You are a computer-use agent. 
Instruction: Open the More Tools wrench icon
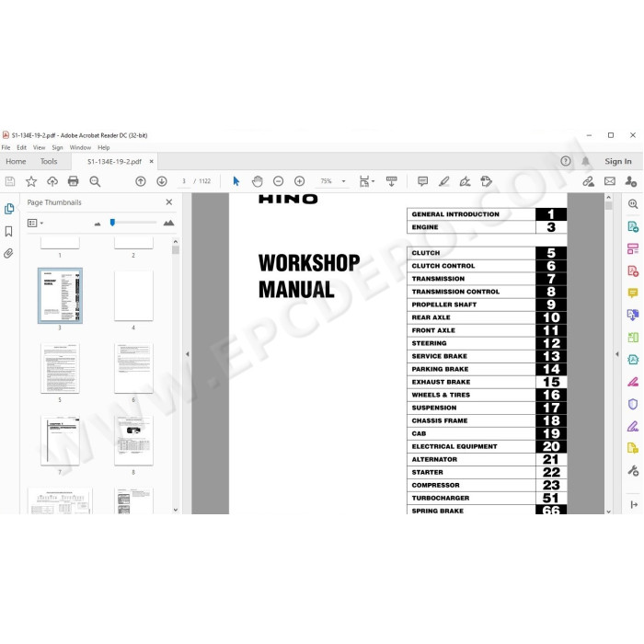point(633,470)
